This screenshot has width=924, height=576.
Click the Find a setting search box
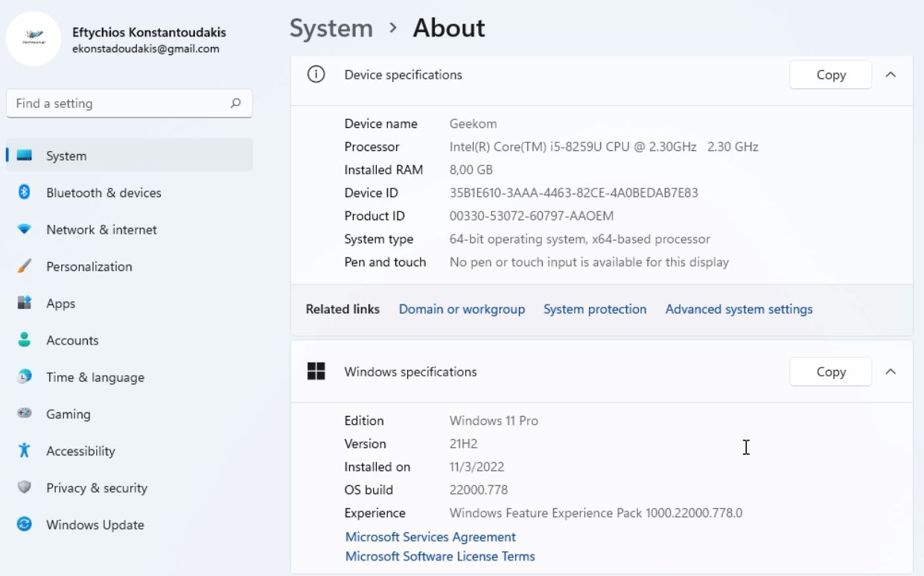click(119, 103)
